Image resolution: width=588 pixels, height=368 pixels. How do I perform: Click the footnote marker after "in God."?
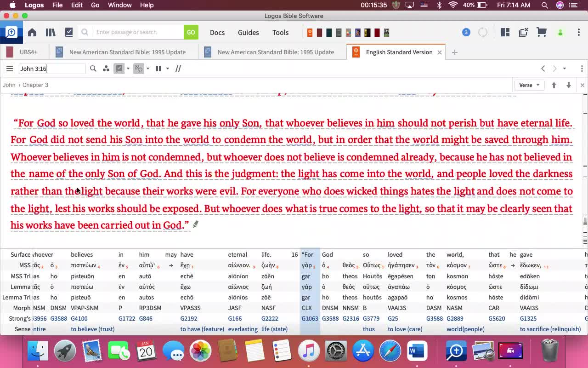coord(196,224)
